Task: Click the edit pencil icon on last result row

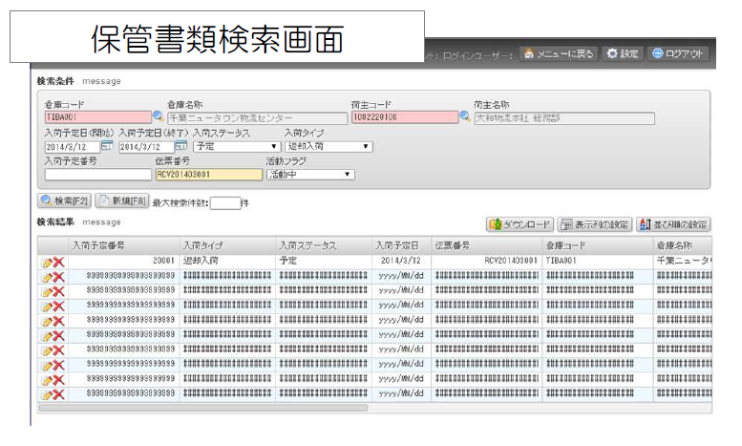Action: (45, 395)
